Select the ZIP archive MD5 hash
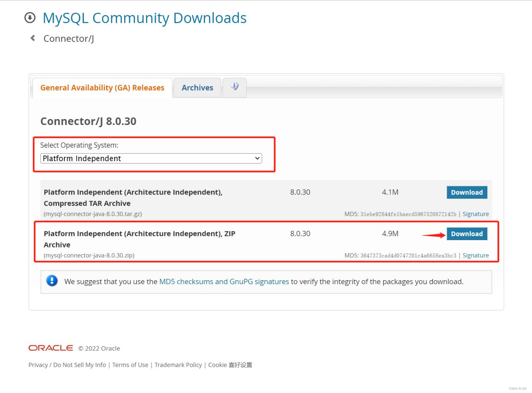Viewport: 532px width, 393px height. pos(408,255)
